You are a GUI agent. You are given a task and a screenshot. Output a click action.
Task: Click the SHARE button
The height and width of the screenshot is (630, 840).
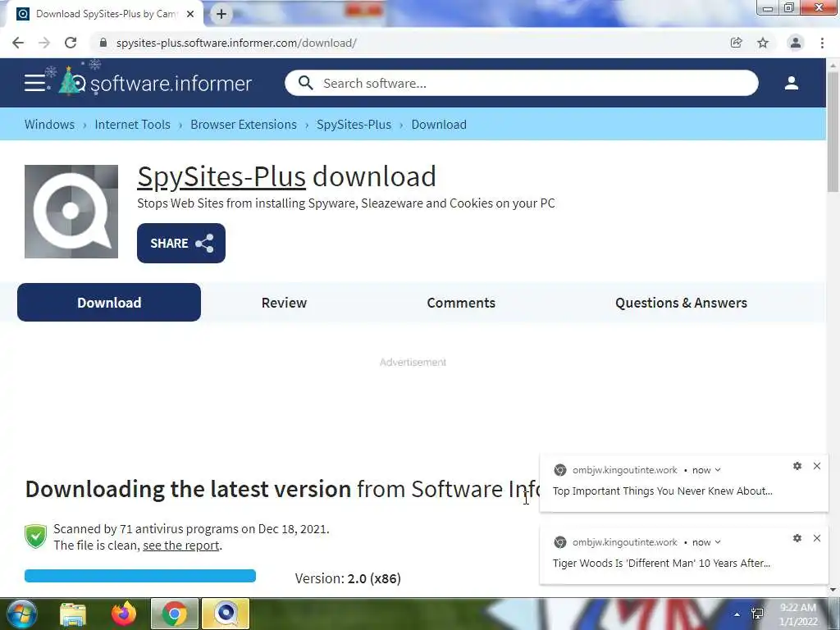(x=181, y=243)
